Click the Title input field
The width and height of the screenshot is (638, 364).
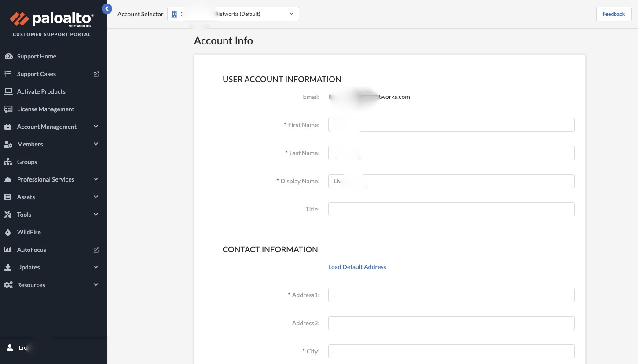pos(451,209)
